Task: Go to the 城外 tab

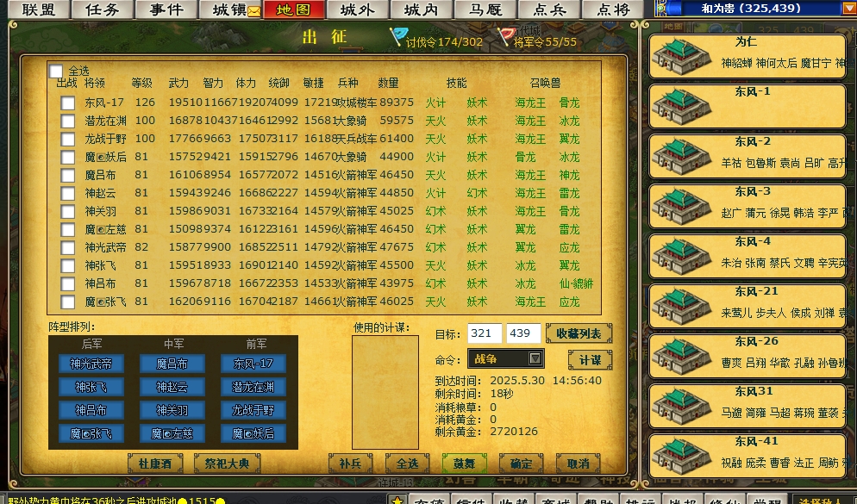Action: [358, 9]
